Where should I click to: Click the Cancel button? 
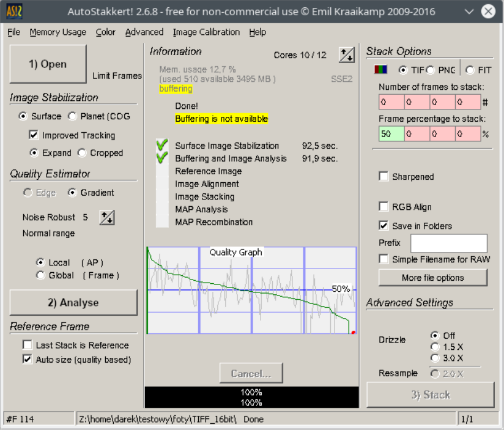251,373
